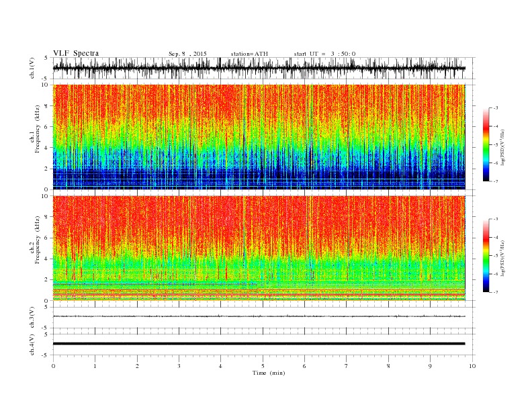
Task: Click the 'start UT = 3:50:0' header text
Action: coord(324,54)
